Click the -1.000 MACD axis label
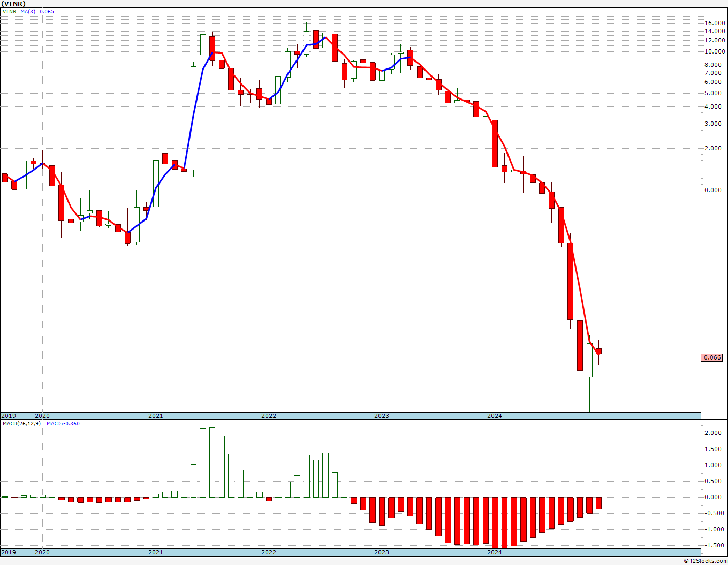 coord(715,529)
